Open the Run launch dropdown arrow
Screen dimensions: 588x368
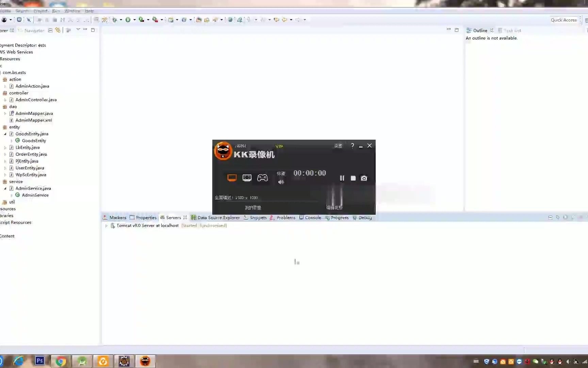[134, 20]
